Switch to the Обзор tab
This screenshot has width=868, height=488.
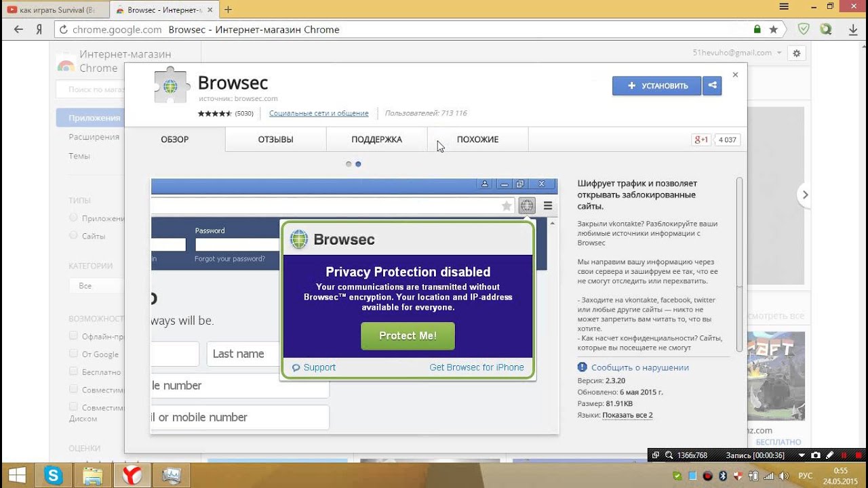pos(175,140)
